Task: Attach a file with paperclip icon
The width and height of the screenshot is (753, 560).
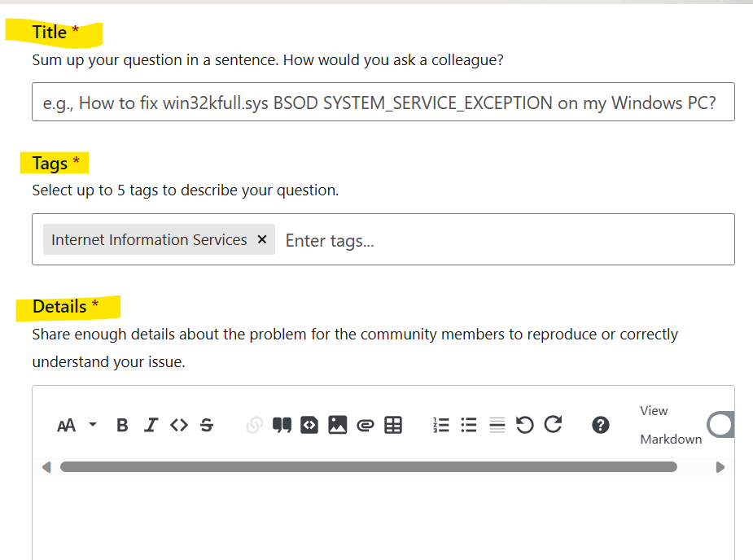Action: pos(366,425)
